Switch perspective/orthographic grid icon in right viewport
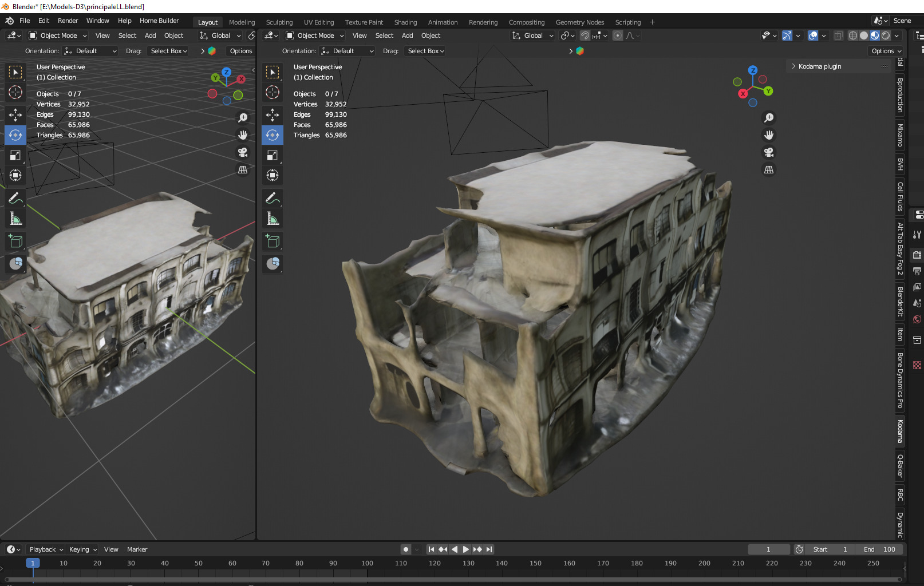The height and width of the screenshot is (586, 924). coord(769,170)
